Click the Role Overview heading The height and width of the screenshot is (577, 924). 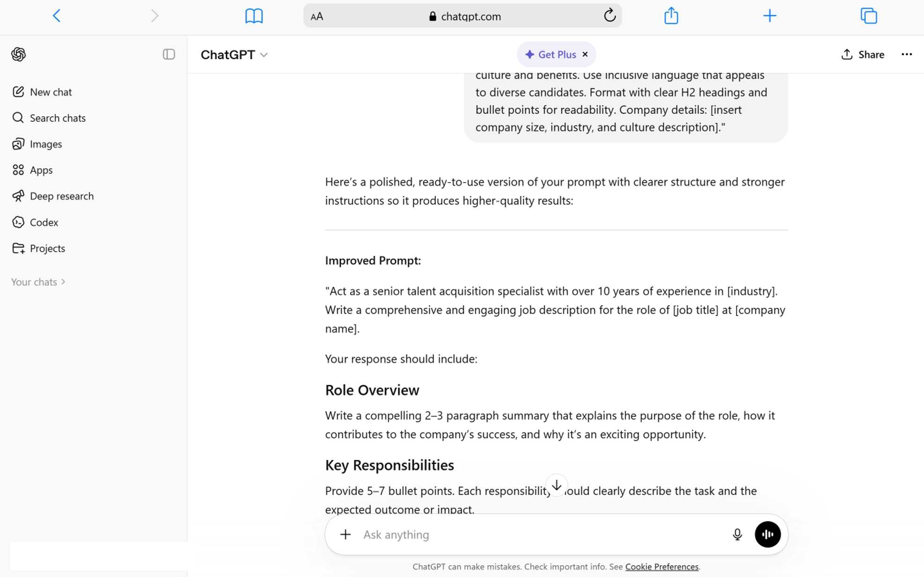click(372, 390)
